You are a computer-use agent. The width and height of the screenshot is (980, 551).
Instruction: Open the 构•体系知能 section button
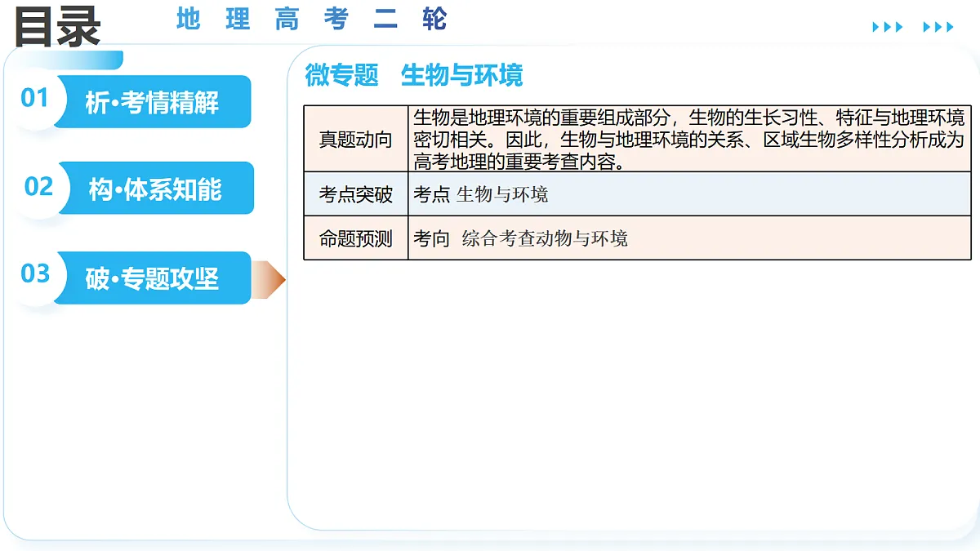pos(155,189)
